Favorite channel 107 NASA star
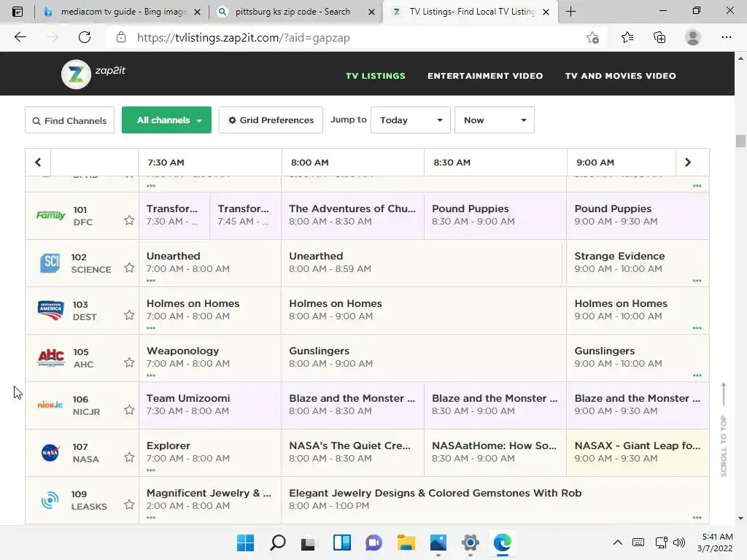 (x=129, y=457)
